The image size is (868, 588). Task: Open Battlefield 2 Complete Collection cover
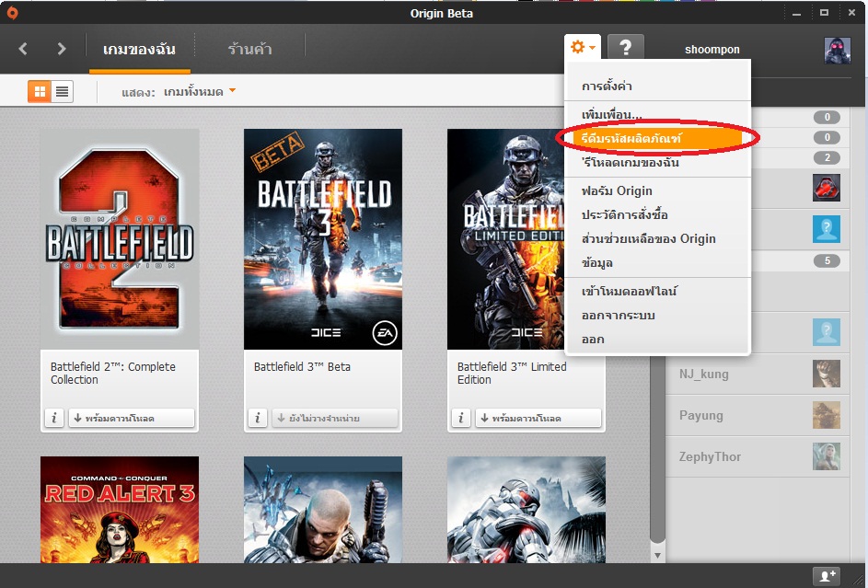pos(120,239)
